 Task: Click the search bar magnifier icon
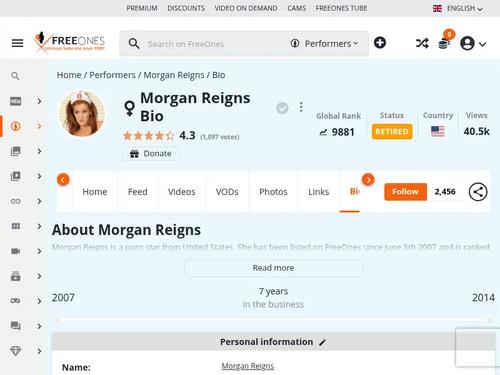coord(134,44)
